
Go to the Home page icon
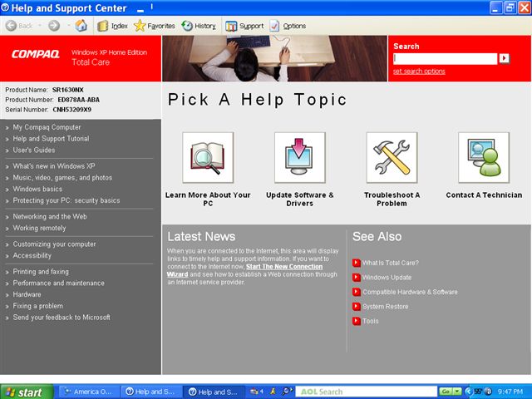81,26
